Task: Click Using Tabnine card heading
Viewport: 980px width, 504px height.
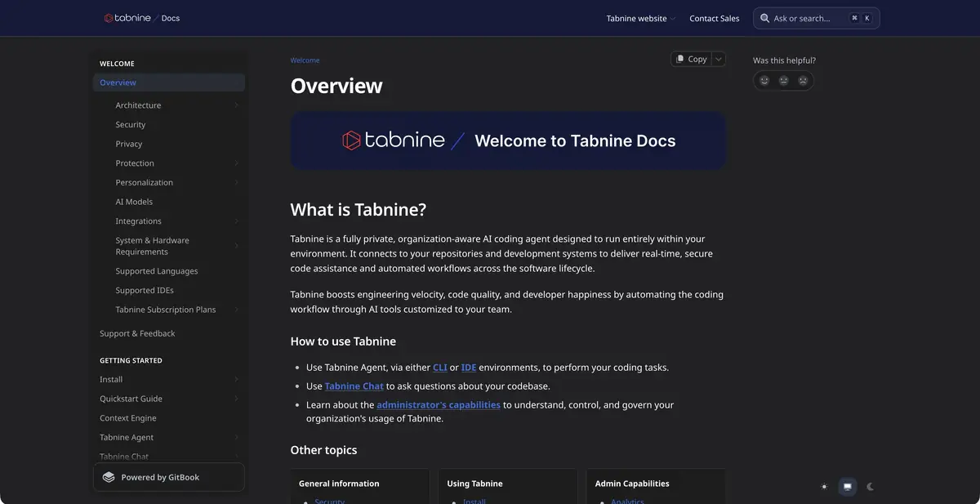Action: pos(474,484)
